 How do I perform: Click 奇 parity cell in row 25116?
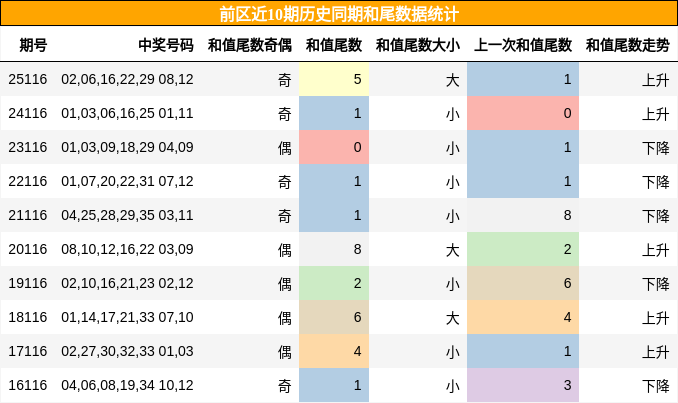coord(285,80)
